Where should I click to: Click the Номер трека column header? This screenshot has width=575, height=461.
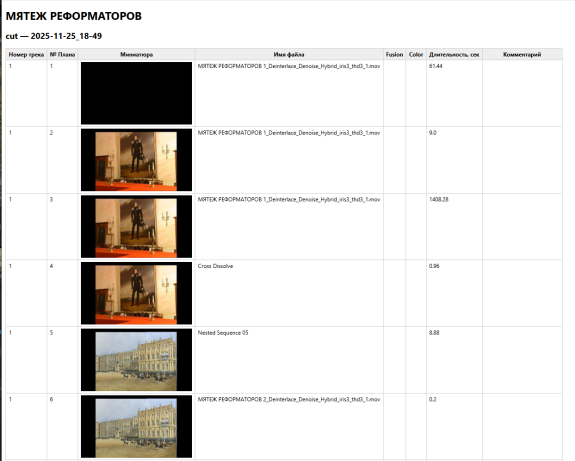(26, 54)
